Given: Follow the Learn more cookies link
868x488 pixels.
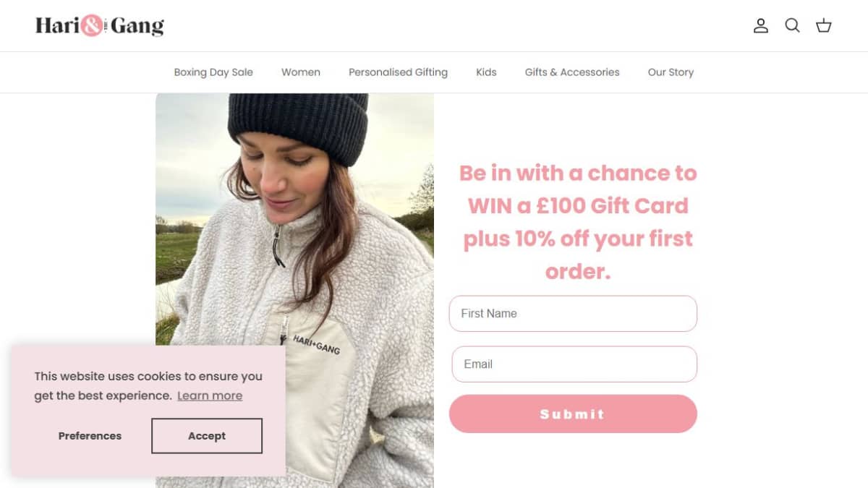Looking at the screenshot, I should coord(210,395).
